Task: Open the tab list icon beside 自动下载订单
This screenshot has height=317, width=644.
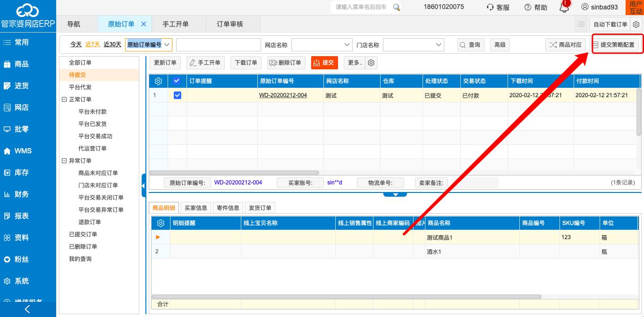Action: click(x=581, y=25)
